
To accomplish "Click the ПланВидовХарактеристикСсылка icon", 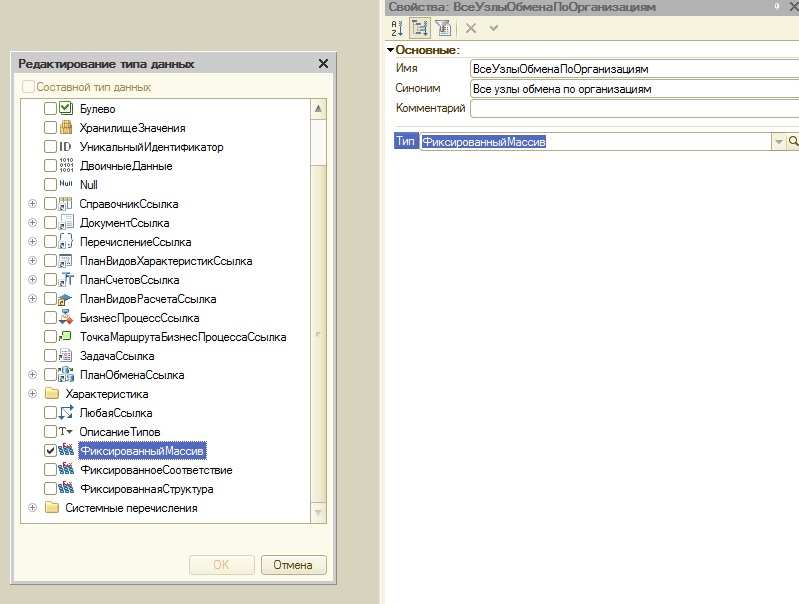I will coord(65,260).
